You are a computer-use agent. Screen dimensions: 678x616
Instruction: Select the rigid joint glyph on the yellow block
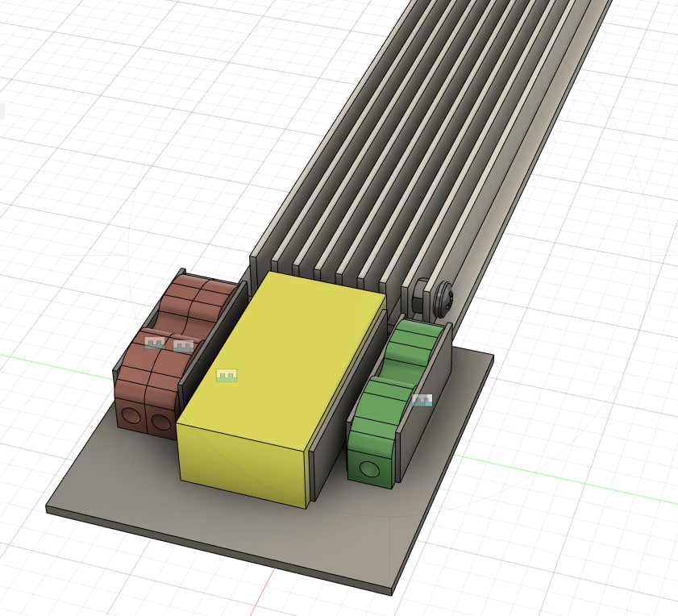click(x=227, y=376)
